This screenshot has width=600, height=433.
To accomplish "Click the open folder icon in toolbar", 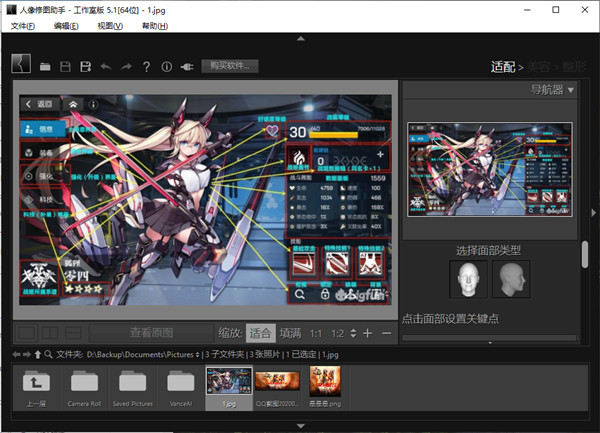I will click(45, 67).
